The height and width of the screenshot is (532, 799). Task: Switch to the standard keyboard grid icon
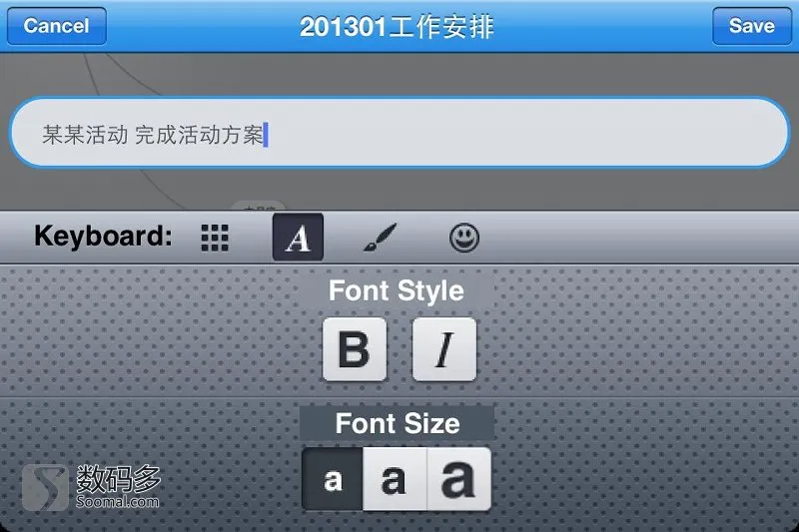pyautogui.click(x=215, y=238)
